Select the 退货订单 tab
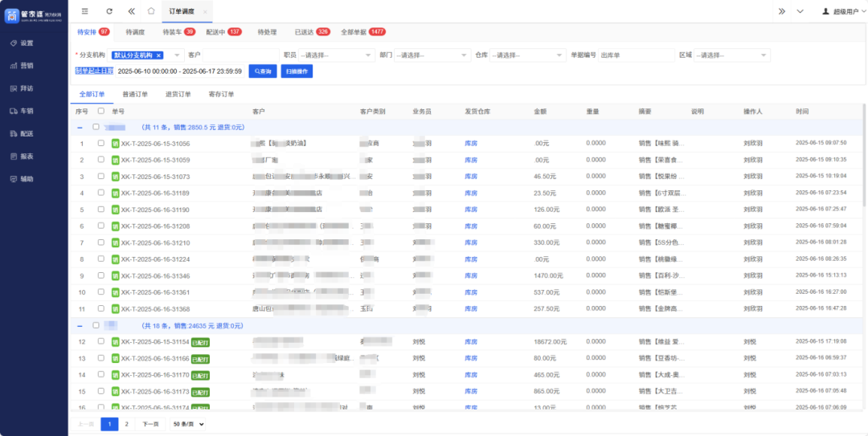868x436 pixels. tap(178, 94)
